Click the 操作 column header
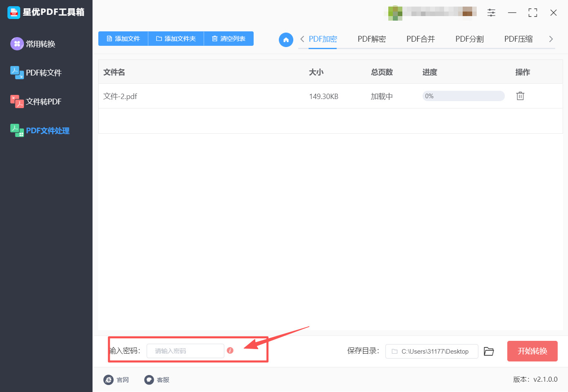 [x=523, y=73]
